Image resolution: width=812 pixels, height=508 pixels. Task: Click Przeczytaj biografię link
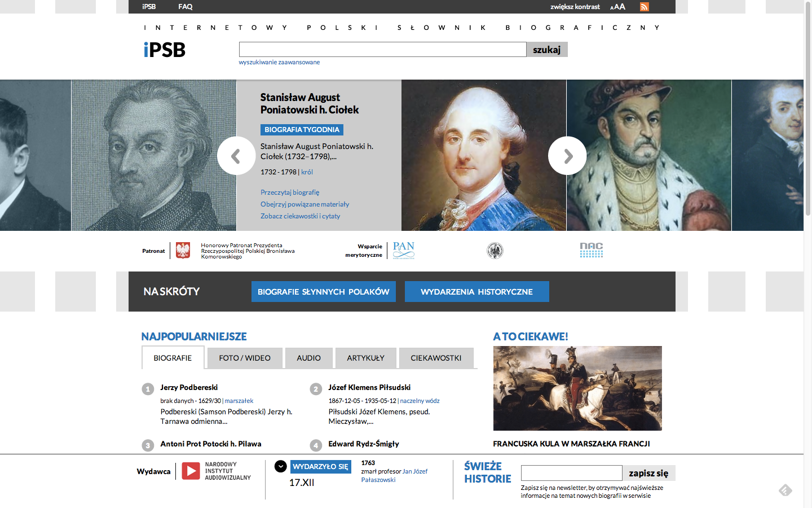click(x=290, y=192)
